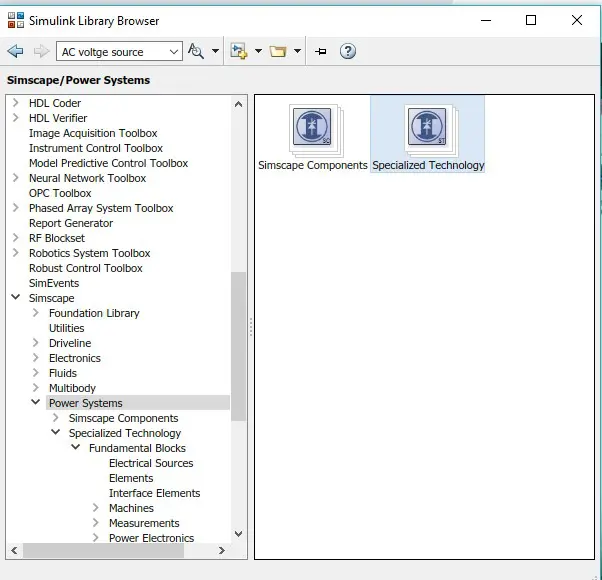Expand the Phased Array System Toolbox node

pyautogui.click(x=15, y=208)
